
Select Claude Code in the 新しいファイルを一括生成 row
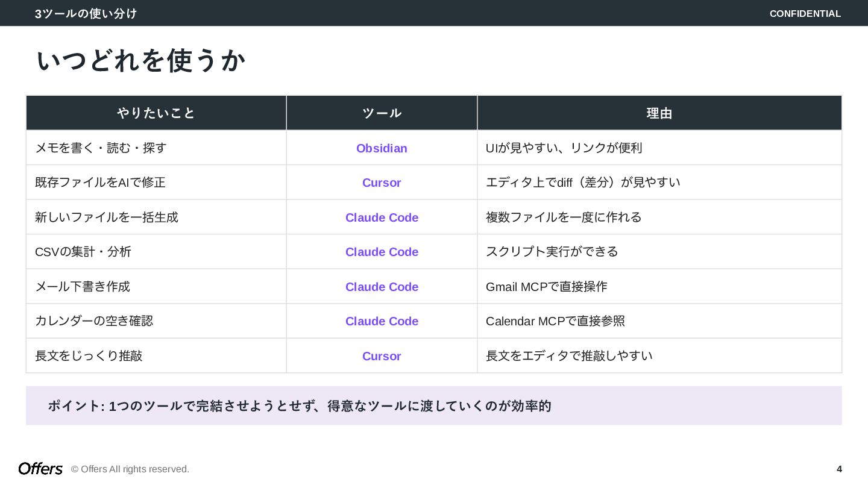point(382,217)
